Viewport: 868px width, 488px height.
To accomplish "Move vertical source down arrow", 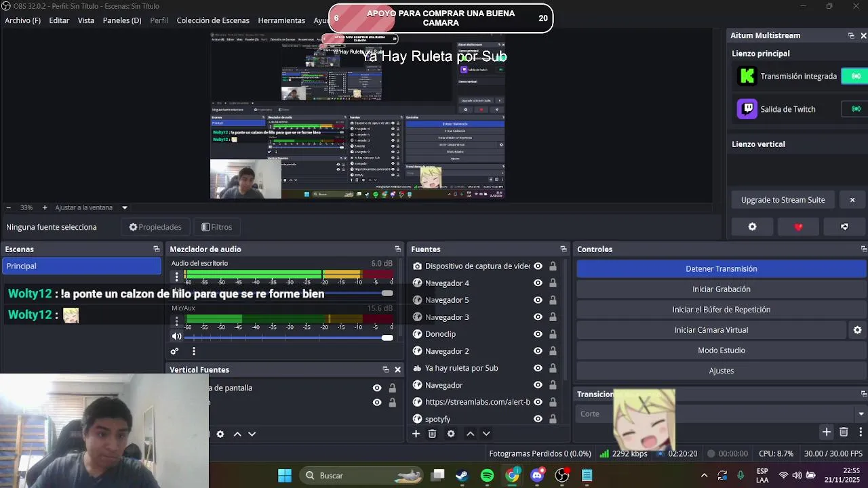I will click(x=252, y=434).
